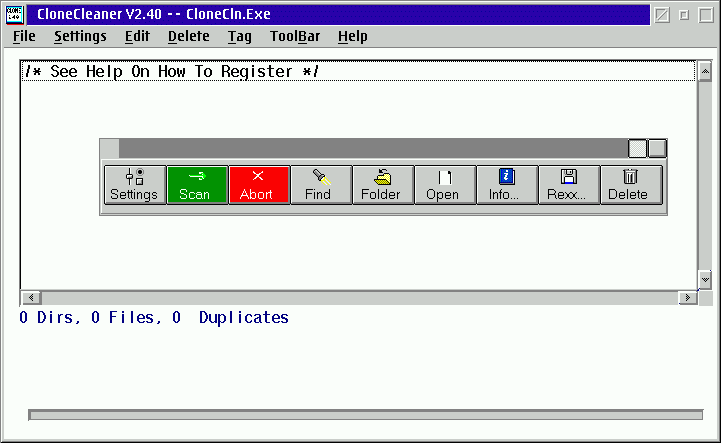Open the Folder toolbar button
The height and width of the screenshot is (443, 721).
pos(383,185)
